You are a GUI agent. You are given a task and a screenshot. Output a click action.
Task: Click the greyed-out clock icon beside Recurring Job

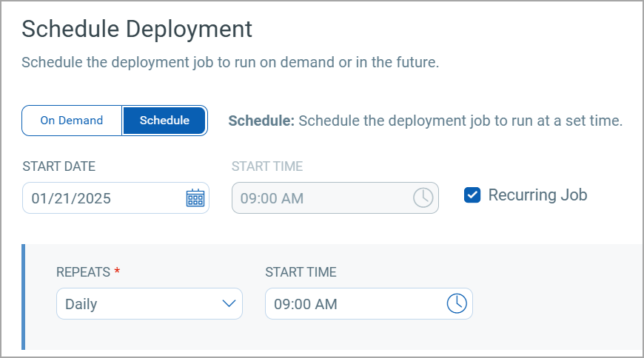tap(423, 198)
